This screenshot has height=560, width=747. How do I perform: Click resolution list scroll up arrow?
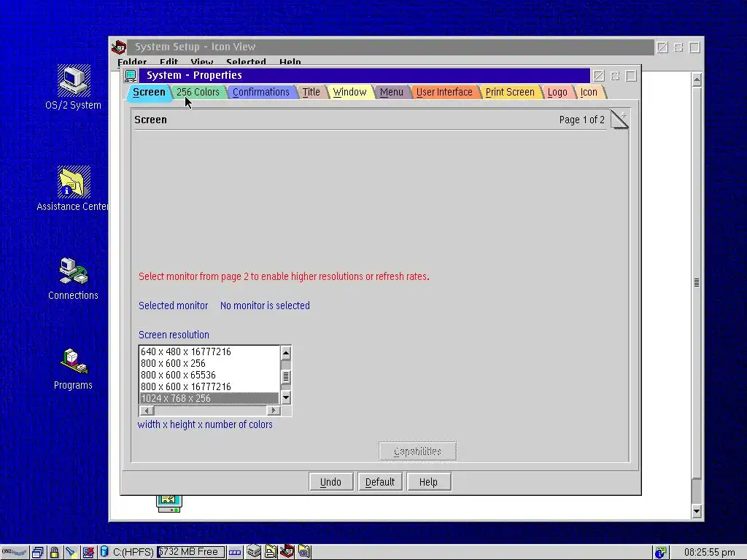(286, 353)
